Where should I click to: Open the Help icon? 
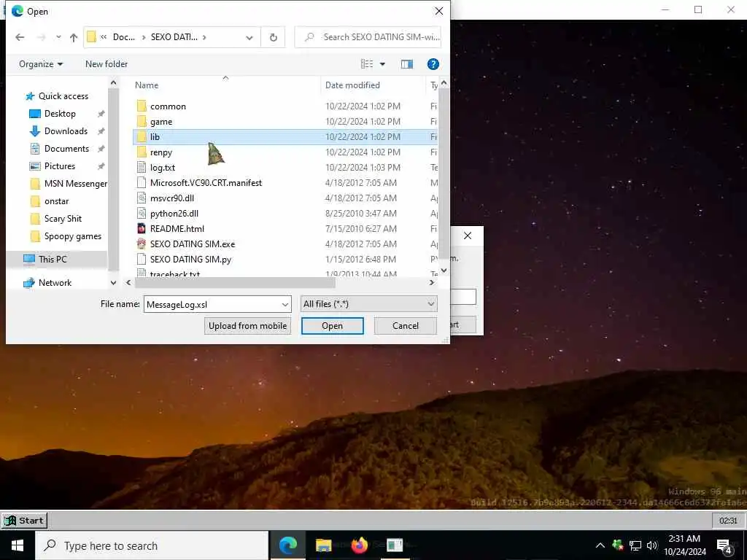(x=433, y=64)
